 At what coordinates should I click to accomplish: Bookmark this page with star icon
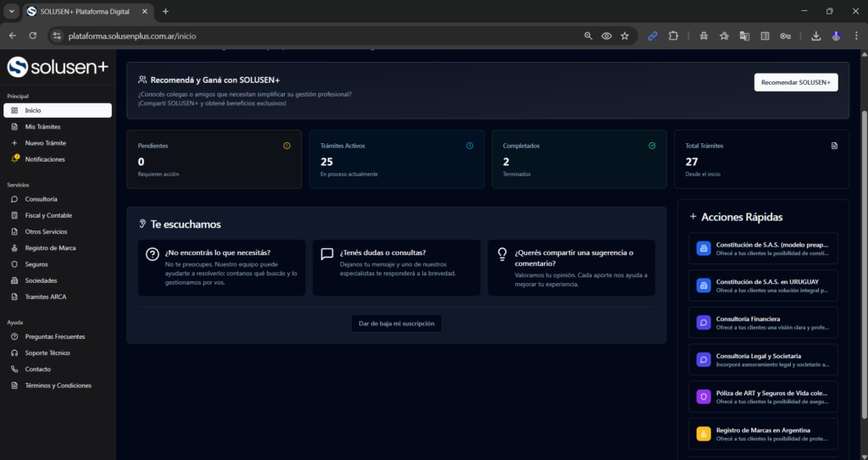point(625,36)
